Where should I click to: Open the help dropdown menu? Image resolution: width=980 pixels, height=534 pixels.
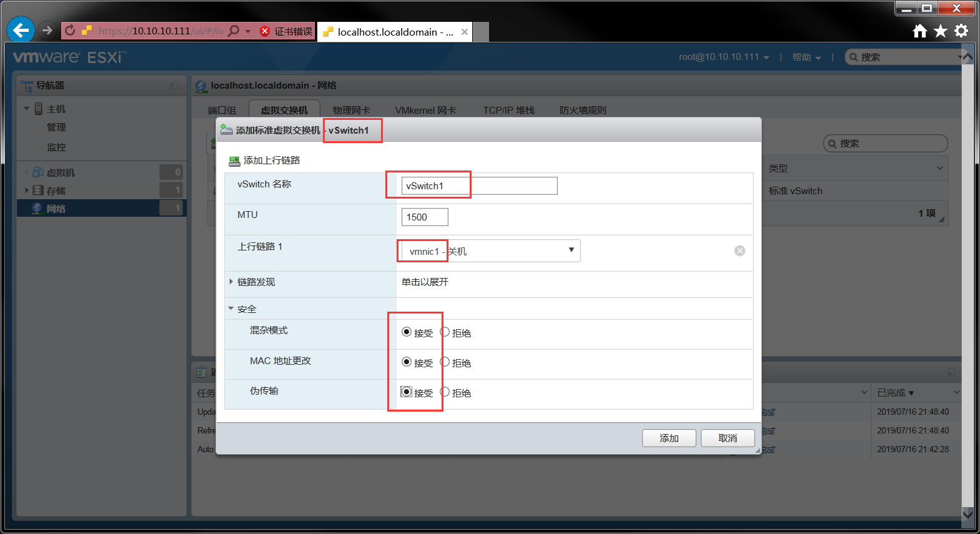pyautogui.click(x=806, y=57)
